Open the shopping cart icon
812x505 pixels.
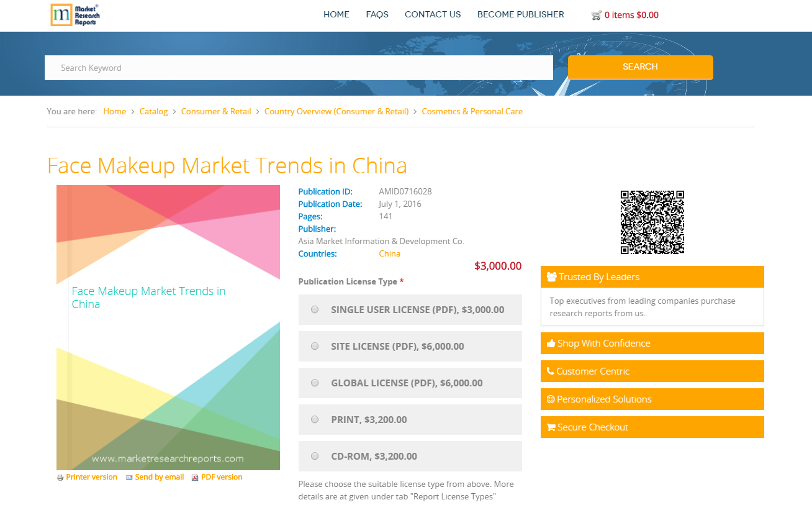point(597,15)
